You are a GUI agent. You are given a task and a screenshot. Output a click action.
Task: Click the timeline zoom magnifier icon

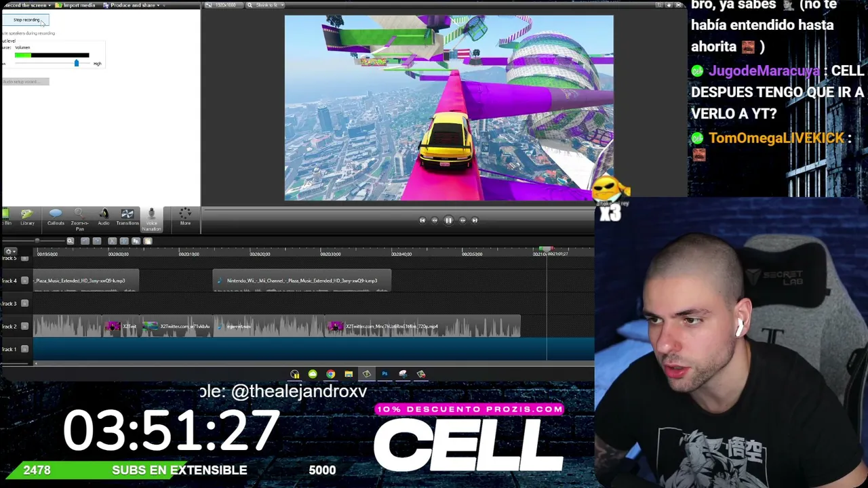tap(70, 241)
